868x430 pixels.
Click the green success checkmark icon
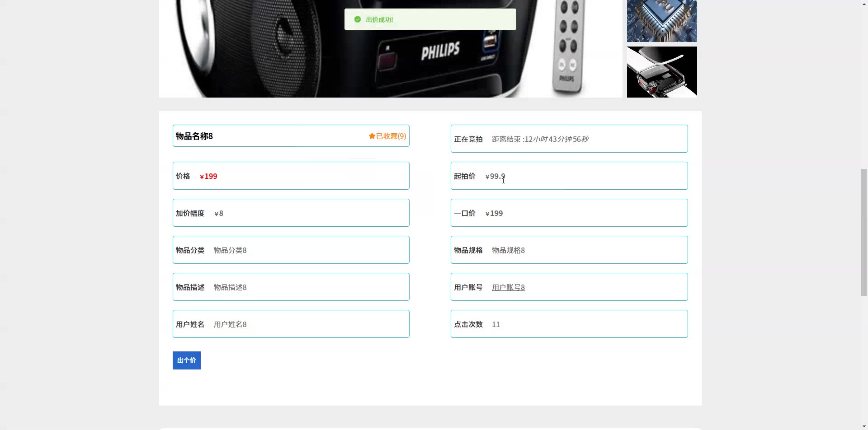click(x=358, y=19)
